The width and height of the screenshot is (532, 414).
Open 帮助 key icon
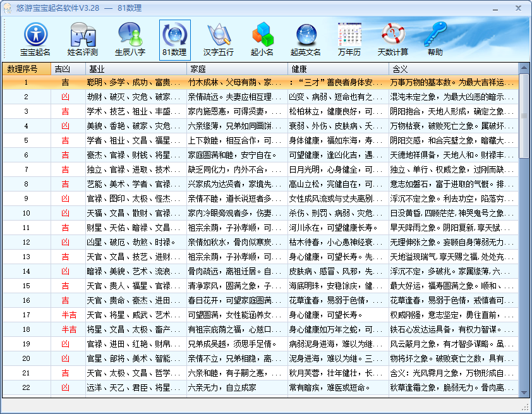coord(435,39)
